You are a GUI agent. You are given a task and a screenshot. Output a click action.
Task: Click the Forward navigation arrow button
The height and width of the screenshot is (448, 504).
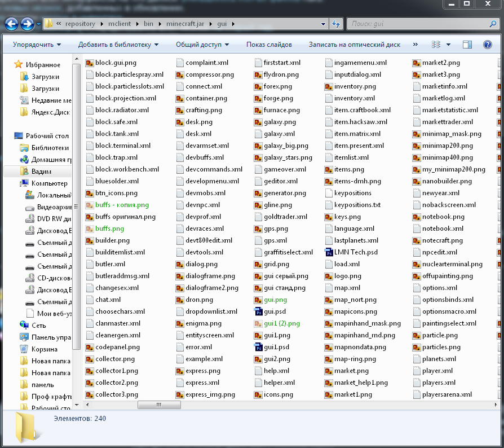27,24
